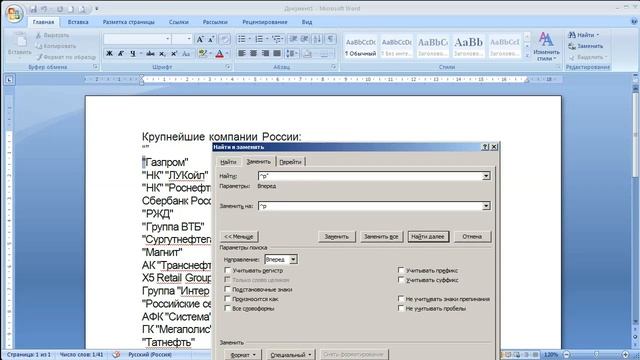This screenshot has height=360, width=640.
Task: Show paragraph marks (¶)
Action: point(331,39)
